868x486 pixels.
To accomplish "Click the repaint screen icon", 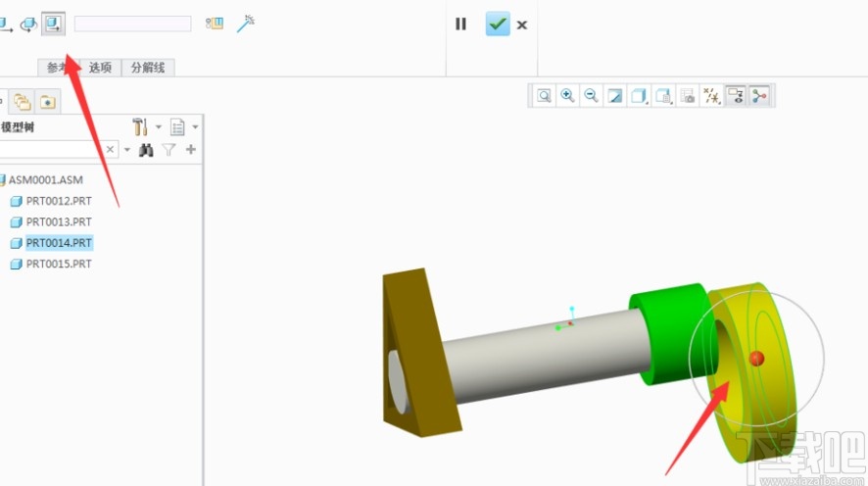I will point(615,96).
